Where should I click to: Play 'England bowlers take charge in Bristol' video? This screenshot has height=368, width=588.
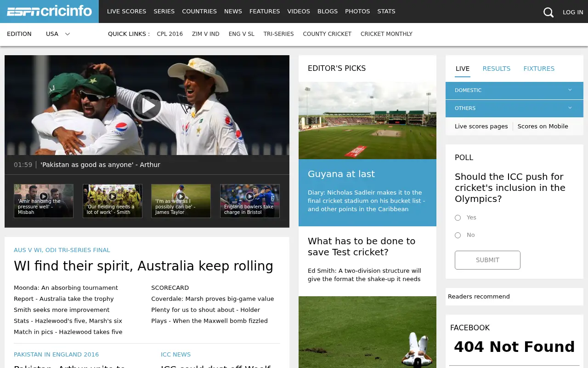click(x=250, y=201)
